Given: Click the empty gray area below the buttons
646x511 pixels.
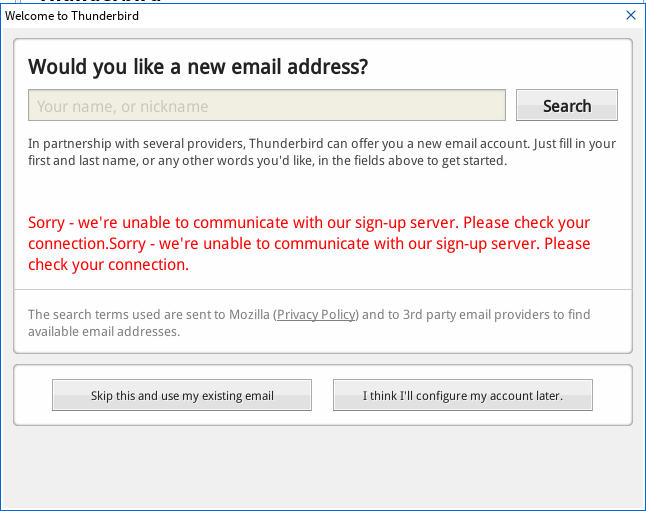Looking at the screenshot, I should 322,470.
